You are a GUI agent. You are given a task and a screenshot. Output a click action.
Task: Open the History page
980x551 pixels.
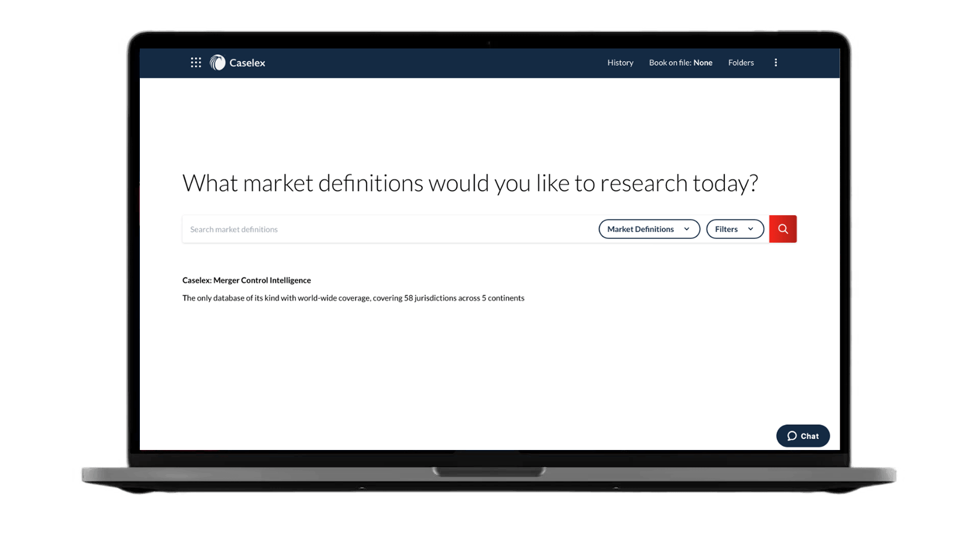coord(620,63)
